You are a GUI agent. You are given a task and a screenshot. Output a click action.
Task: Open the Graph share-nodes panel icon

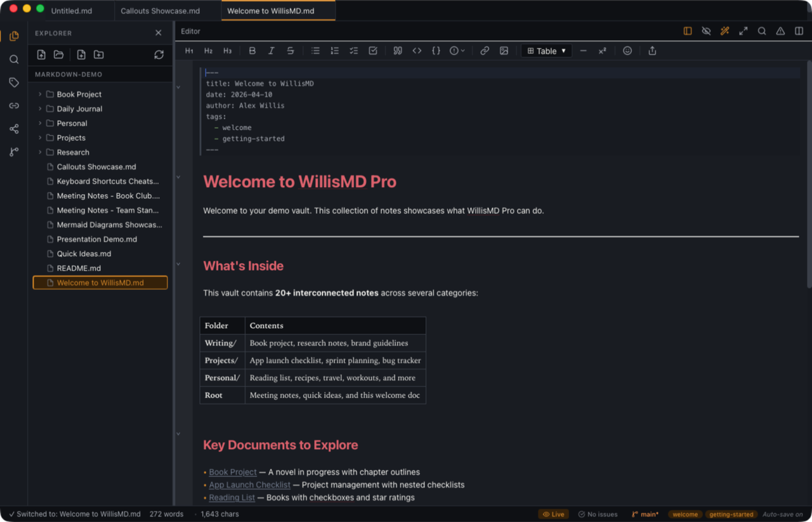pos(14,129)
